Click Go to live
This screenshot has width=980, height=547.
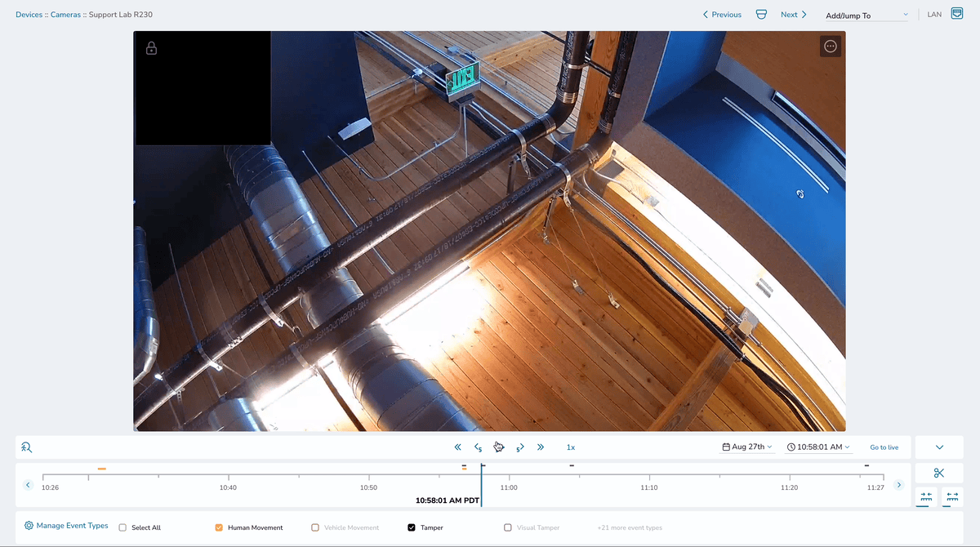point(884,447)
